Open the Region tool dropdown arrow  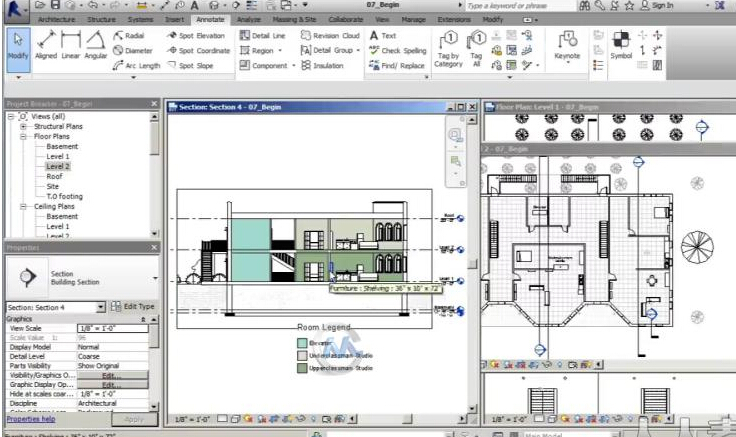coord(278,51)
